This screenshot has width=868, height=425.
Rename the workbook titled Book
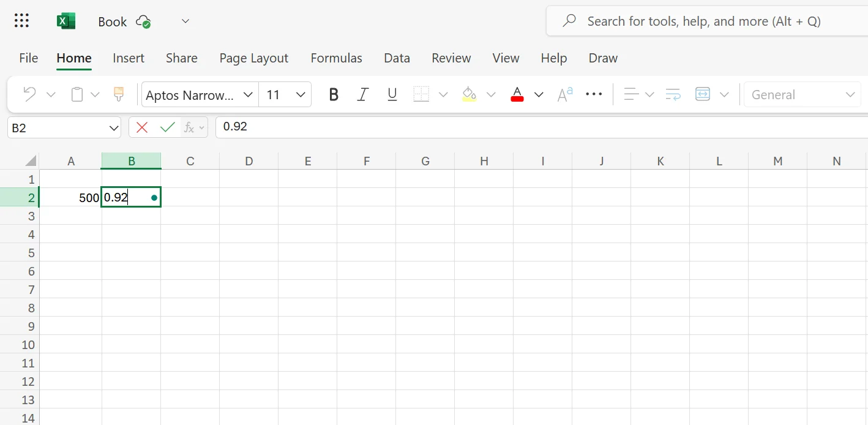coord(112,21)
